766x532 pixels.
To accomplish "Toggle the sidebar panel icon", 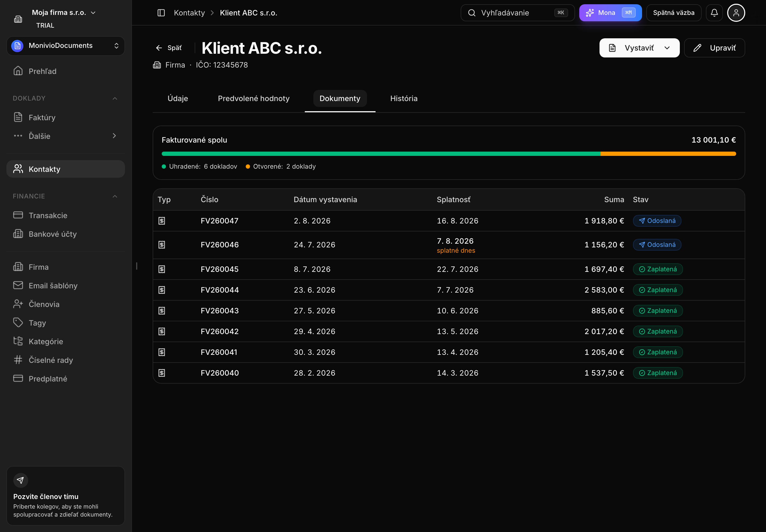I will (161, 13).
